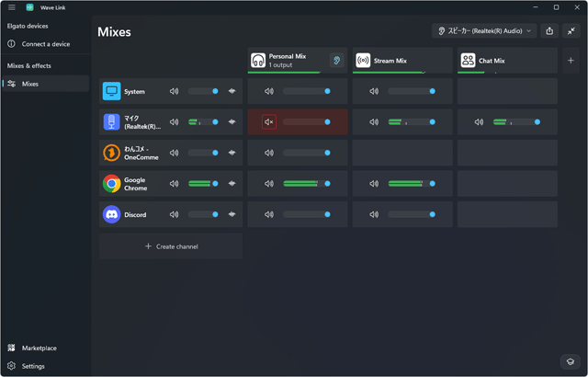The width and height of the screenshot is (588, 377).
Task: Open the speaker output device dropdown
Action: click(x=484, y=31)
